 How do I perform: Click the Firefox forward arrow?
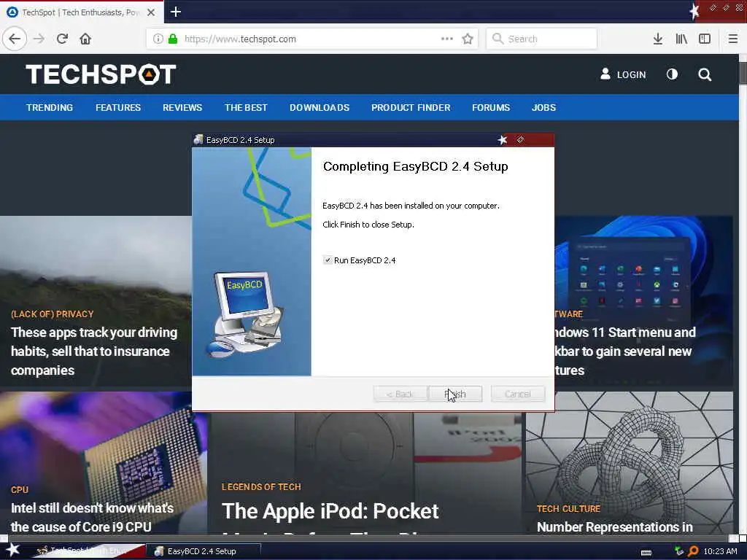pos(39,39)
